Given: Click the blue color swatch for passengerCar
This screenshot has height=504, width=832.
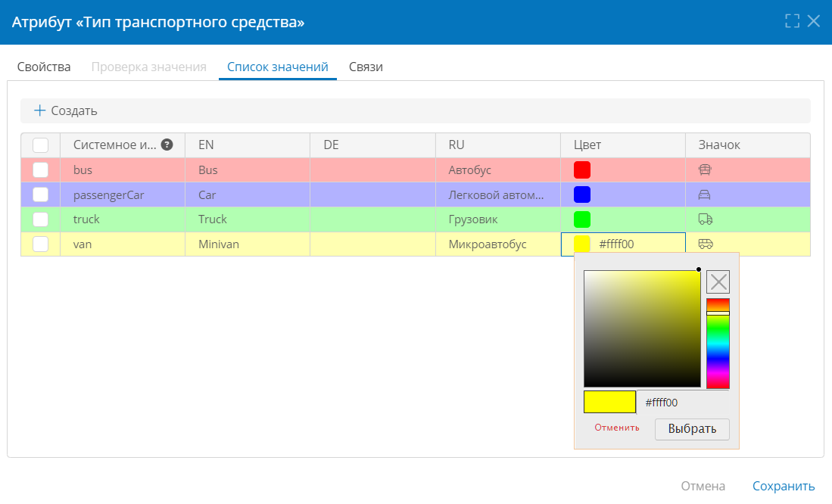Looking at the screenshot, I should pos(582,194).
